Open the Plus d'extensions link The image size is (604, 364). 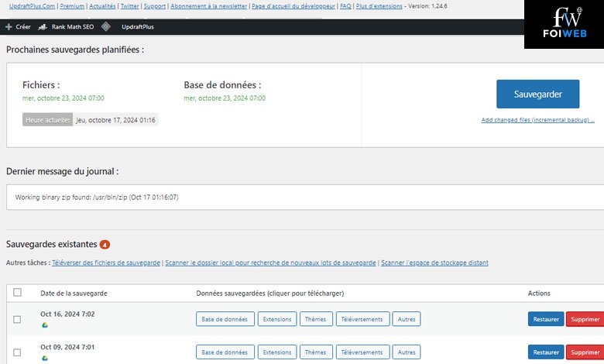point(379,6)
